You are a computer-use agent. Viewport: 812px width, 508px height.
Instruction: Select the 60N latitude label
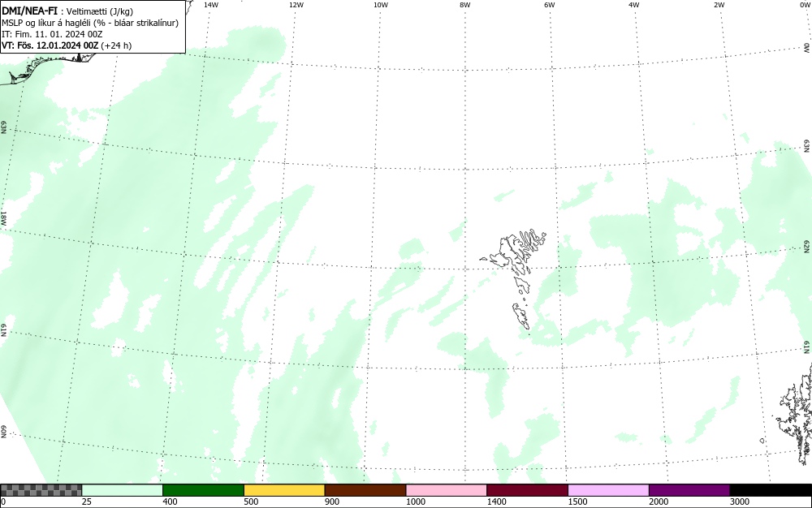point(3,432)
